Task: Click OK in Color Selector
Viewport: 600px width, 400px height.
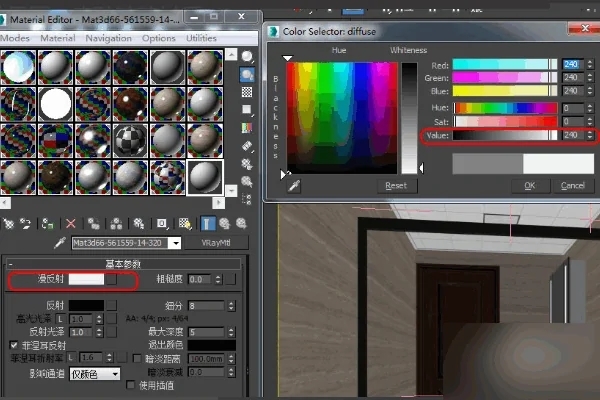Action: point(530,186)
